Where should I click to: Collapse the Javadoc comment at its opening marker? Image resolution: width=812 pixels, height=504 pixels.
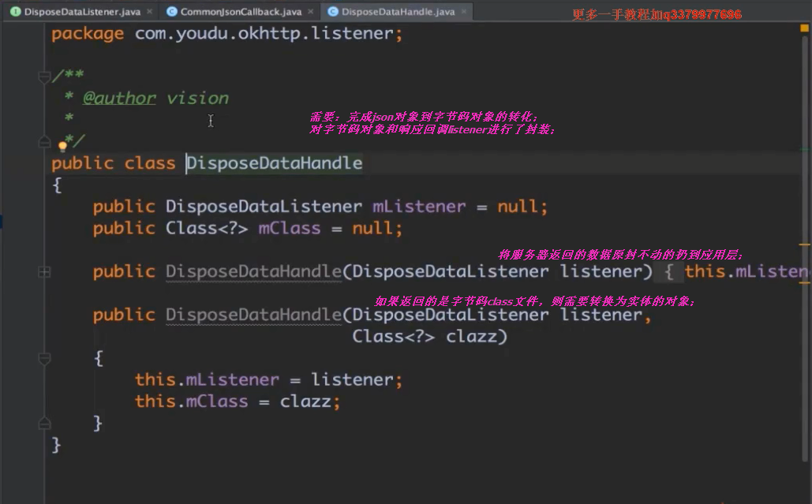click(44, 77)
